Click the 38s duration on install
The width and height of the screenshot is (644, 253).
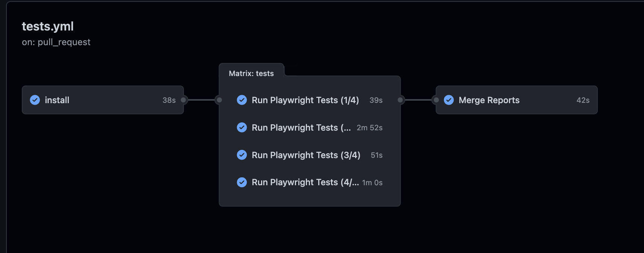tap(169, 100)
